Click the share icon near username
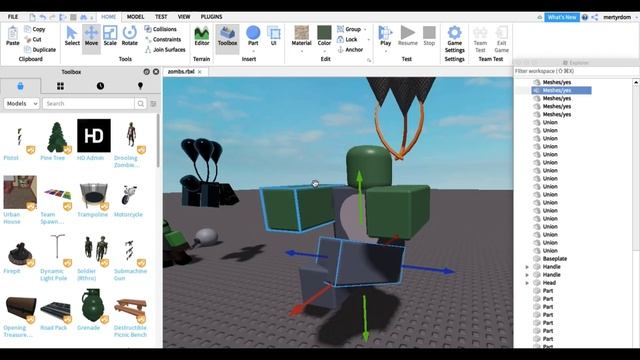This screenshot has width=640, height=360. 595,17
